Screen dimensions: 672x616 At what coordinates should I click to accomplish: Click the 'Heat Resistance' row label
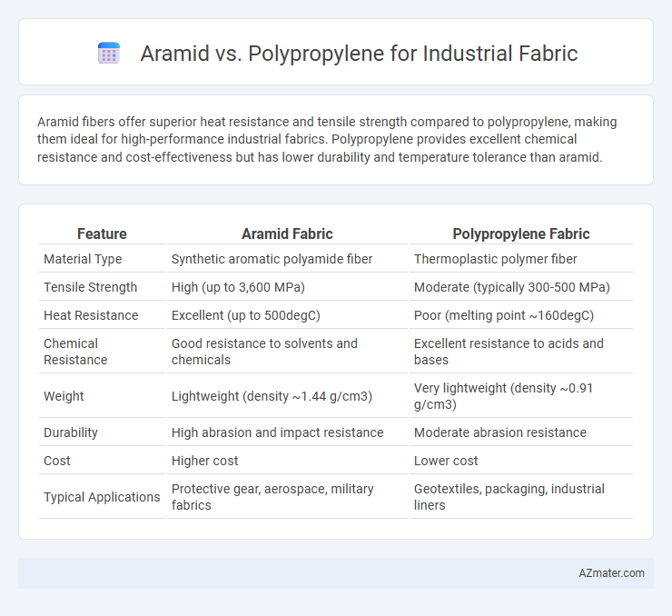tap(91, 315)
